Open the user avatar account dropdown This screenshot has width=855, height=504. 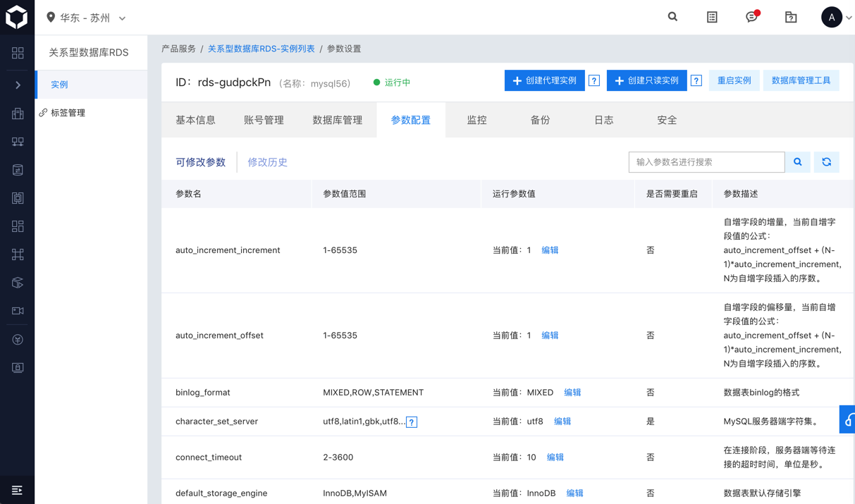(836, 18)
